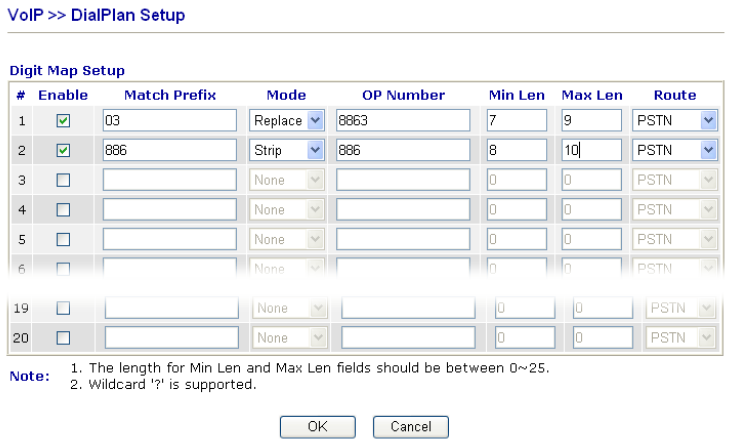This screenshot has height=442, width=732.
Task: Open the Strip mode dropdown in row 2
Action: (x=288, y=150)
